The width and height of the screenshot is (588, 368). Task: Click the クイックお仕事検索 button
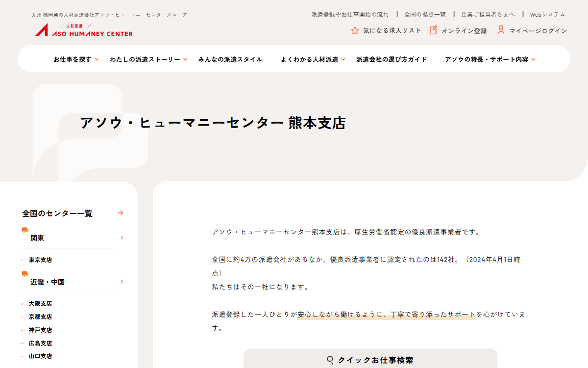pyautogui.click(x=370, y=360)
